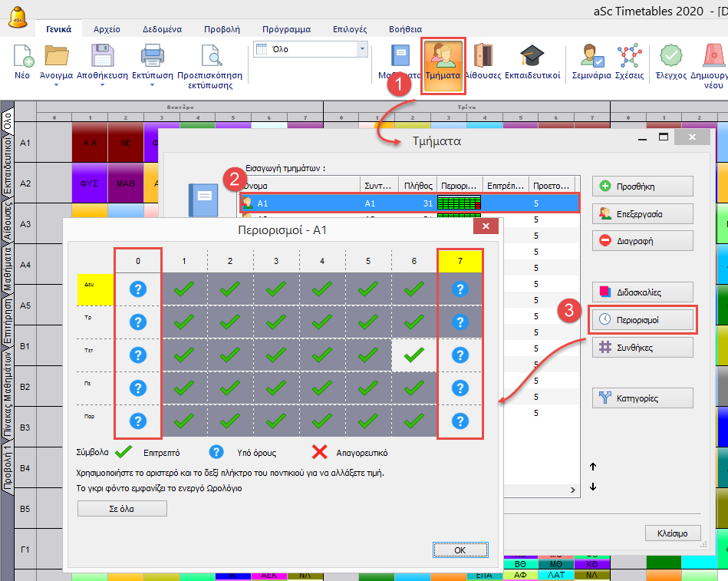Expand the Όλο view combo box

362,49
